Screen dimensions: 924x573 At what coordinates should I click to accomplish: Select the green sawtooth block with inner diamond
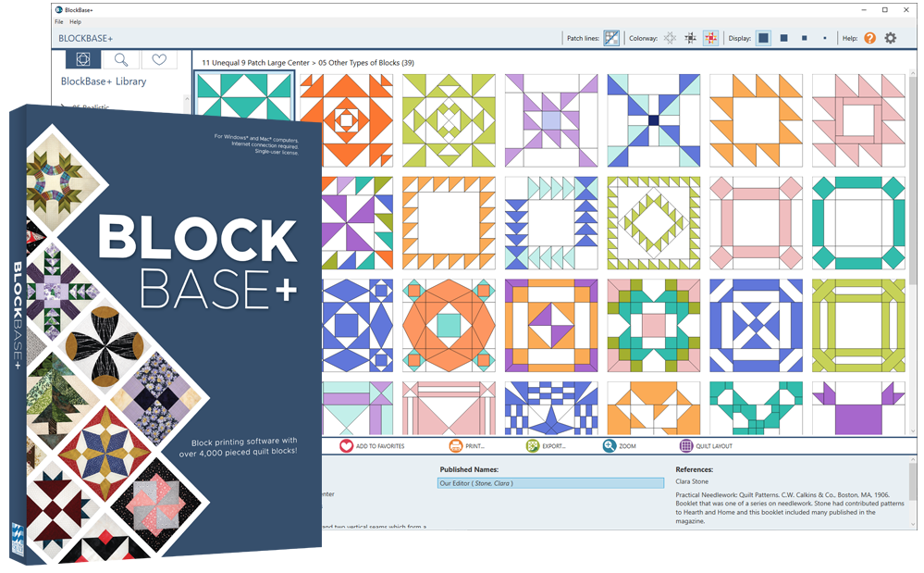click(x=654, y=223)
